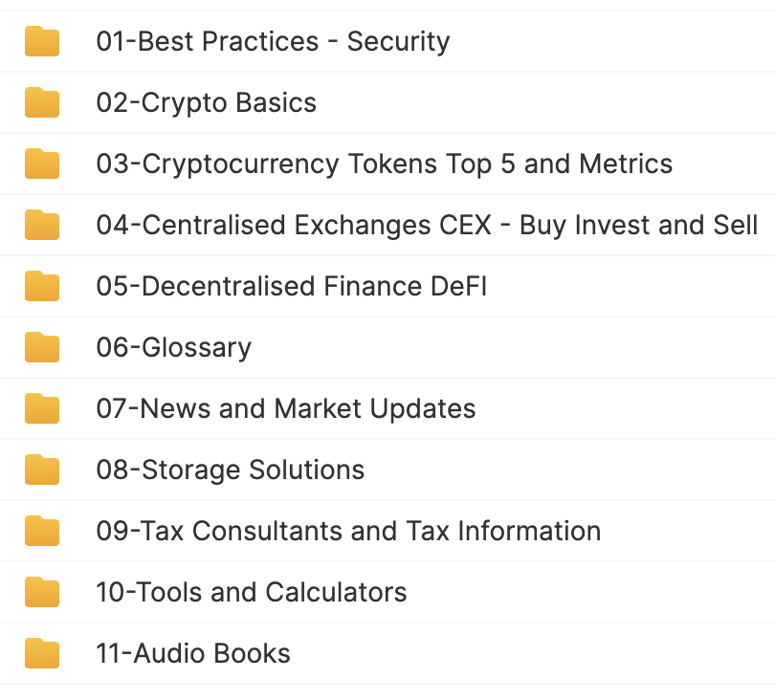This screenshot has width=775, height=700.
Task: Open 09-Tax Consultants and Tax Information name
Action: (348, 532)
